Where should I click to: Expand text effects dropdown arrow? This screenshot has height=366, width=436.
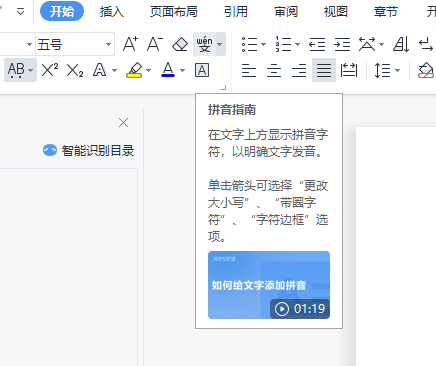(114, 70)
